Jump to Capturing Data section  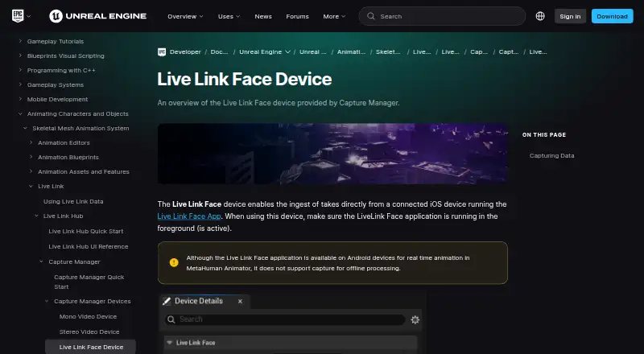(551, 155)
